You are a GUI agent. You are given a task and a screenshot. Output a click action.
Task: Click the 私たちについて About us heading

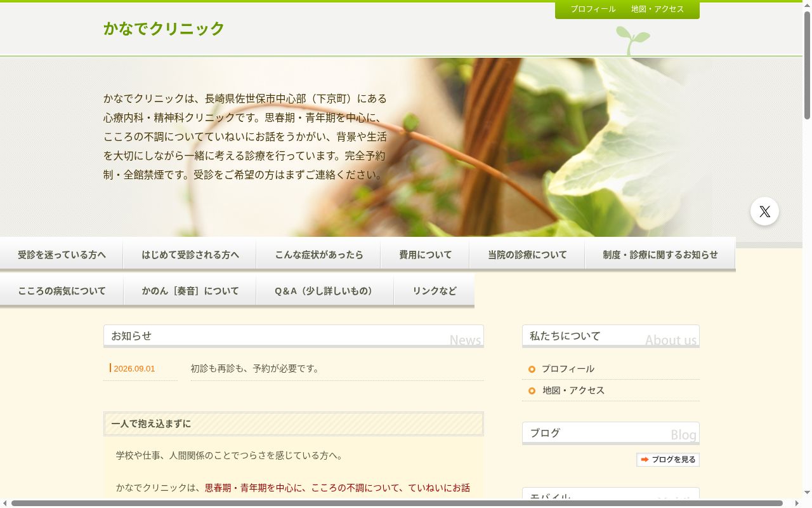[611, 337]
